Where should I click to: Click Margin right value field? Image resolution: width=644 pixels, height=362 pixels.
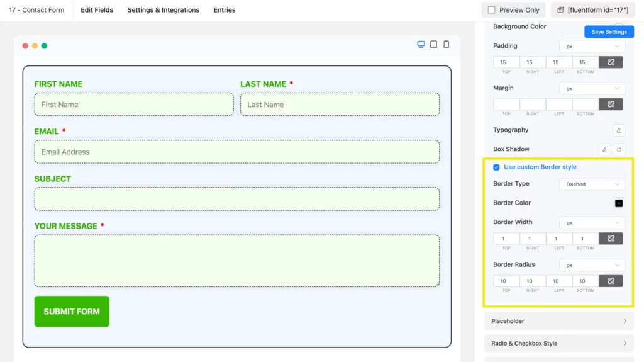click(533, 104)
